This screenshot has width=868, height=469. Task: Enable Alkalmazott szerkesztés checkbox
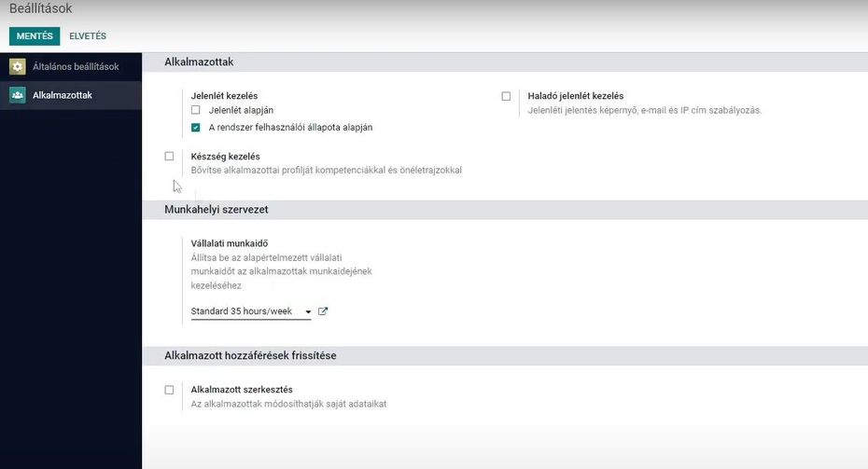(x=169, y=390)
